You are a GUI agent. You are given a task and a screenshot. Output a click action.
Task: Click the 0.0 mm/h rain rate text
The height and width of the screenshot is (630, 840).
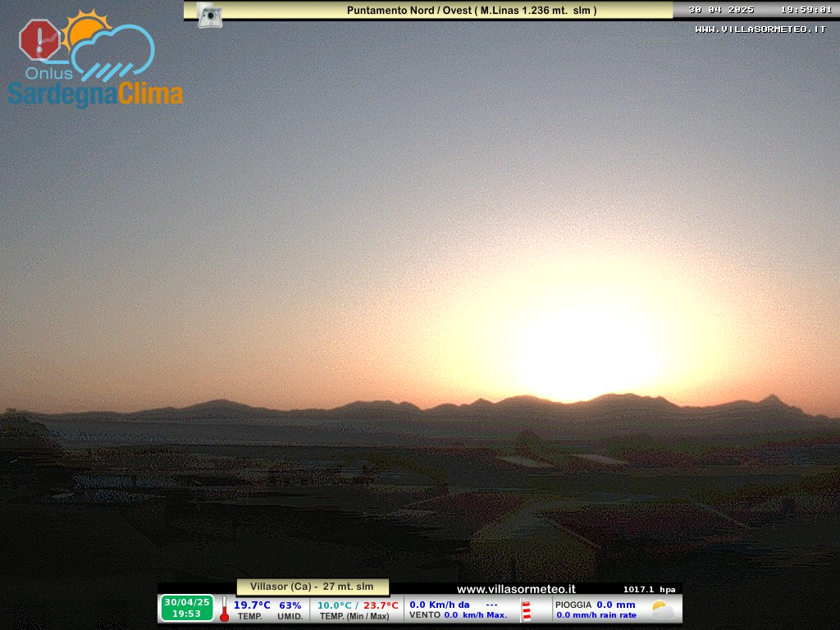[596, 615]
